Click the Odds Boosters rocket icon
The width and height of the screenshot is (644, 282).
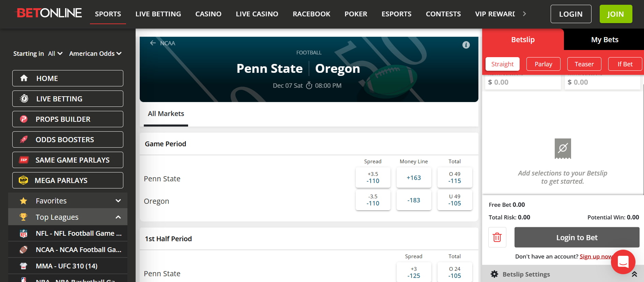click(x=24, y=139)
